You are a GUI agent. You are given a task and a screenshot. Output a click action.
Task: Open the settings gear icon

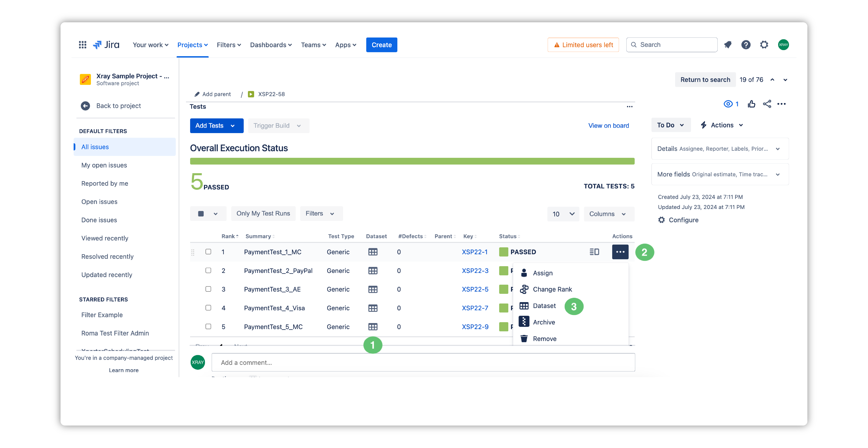[x=764, y=45]
